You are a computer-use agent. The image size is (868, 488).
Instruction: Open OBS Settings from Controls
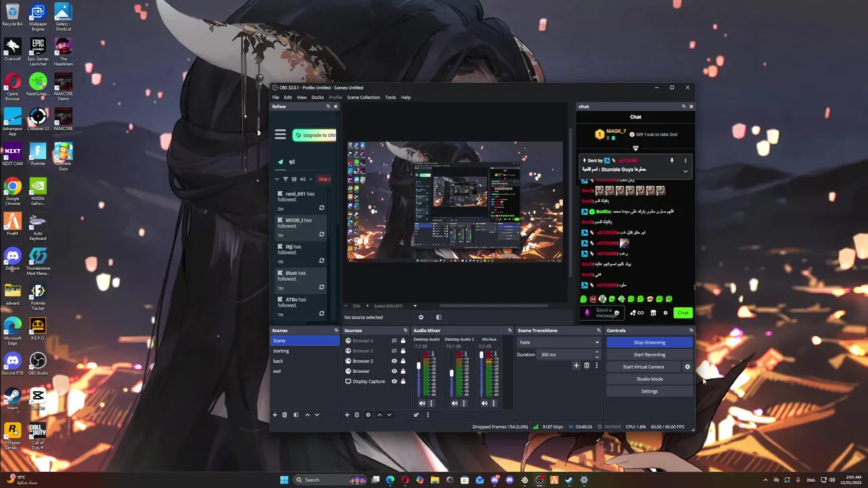pos(649,391)
